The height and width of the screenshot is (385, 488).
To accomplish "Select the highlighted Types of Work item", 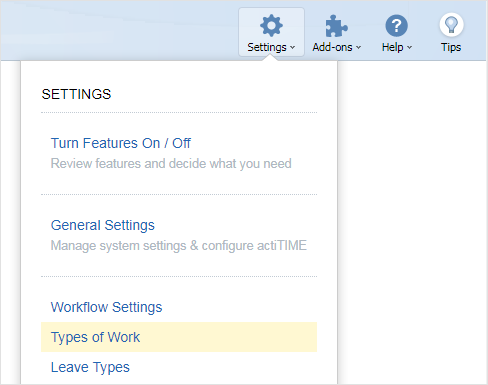I will click(x=179, y=337).
